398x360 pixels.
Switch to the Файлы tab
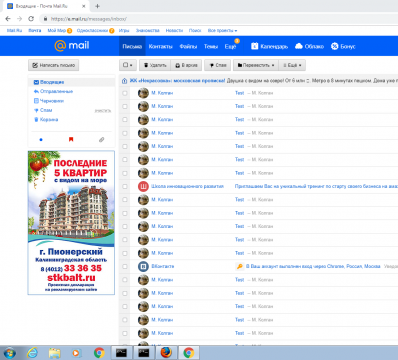(188, 46)
